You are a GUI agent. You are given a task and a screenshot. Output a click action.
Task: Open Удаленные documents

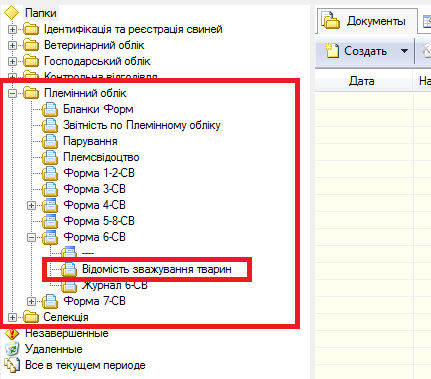coord(54,349)
